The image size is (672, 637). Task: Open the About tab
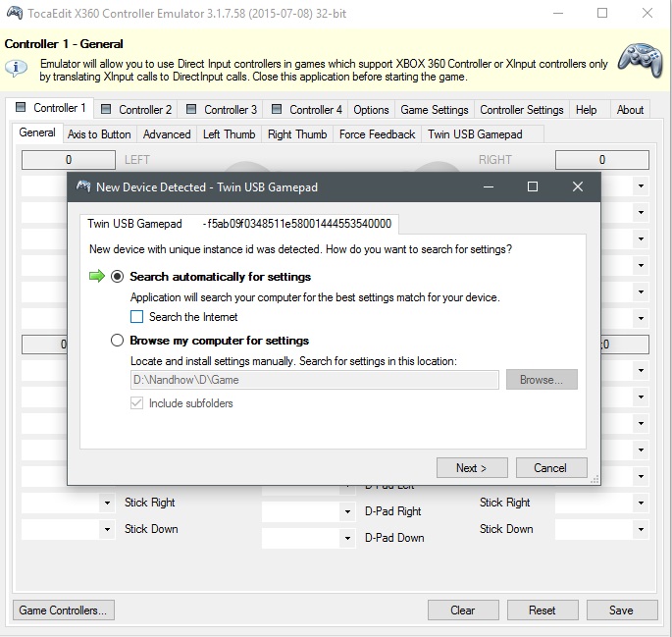pyautogui.click(x=630, y=110)
